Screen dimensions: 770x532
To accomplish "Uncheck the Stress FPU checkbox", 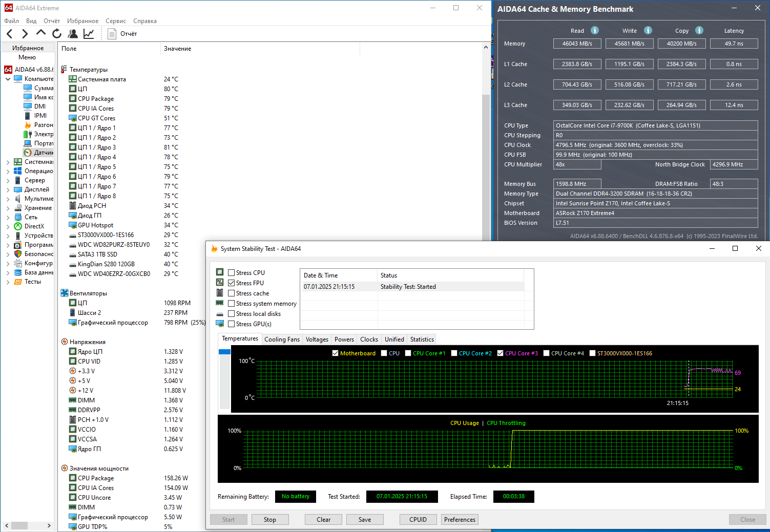I will [232, 283].
